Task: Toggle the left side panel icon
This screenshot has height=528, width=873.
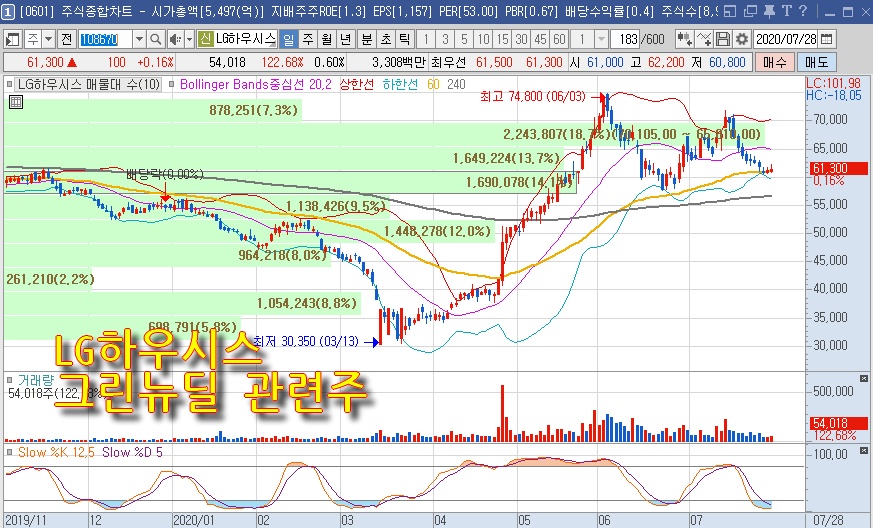Action: pos(12,40)
